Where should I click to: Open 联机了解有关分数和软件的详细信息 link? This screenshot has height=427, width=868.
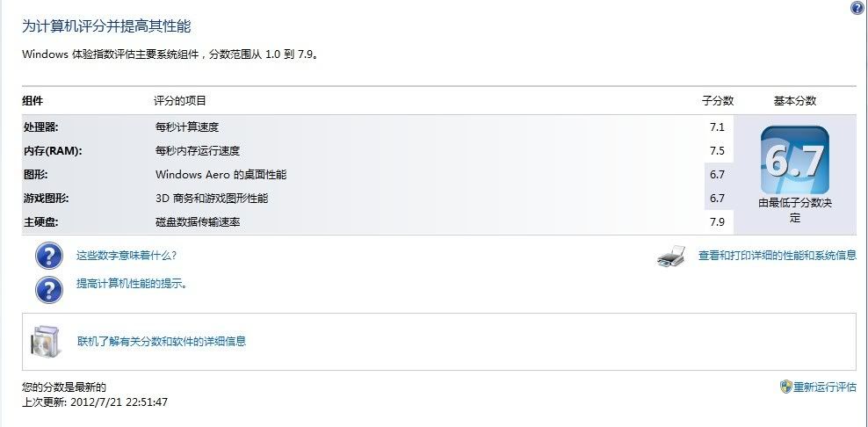click(x=162, y=341)
